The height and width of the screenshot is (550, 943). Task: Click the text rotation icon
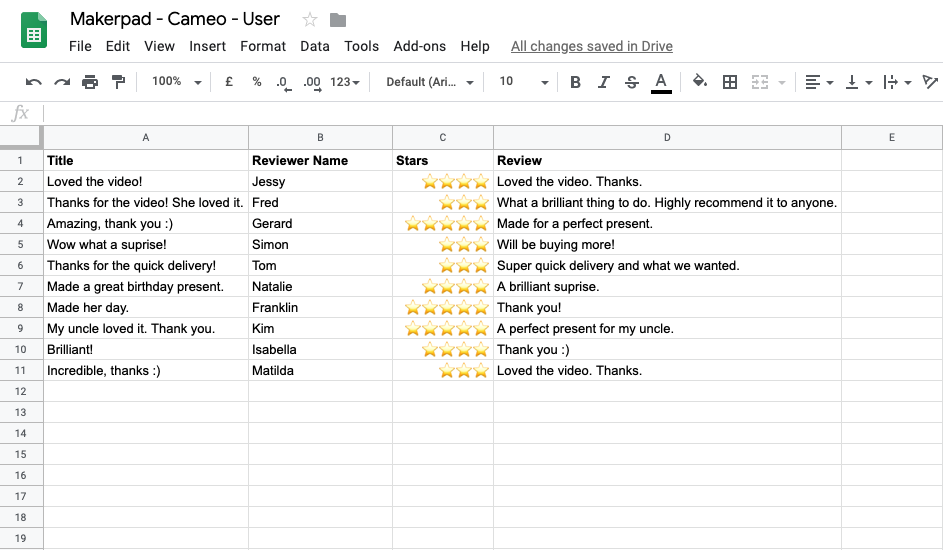tap(930, 82)
